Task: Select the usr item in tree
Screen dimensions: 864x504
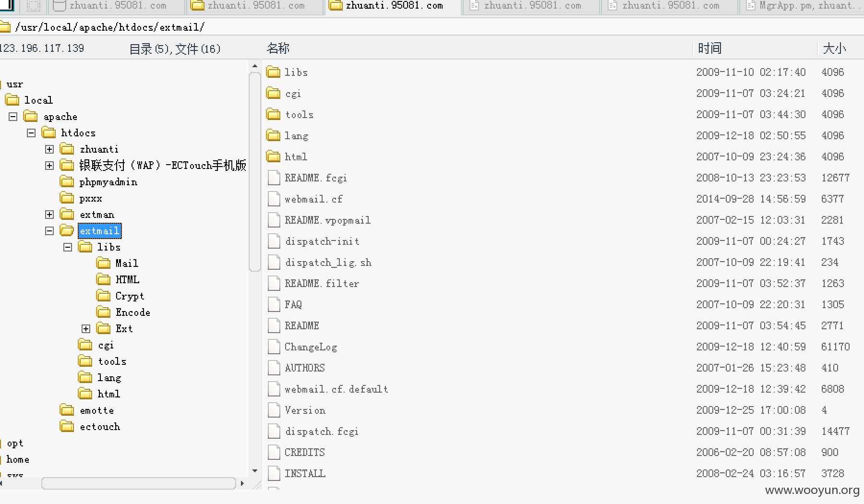Action: coord(15,84)
